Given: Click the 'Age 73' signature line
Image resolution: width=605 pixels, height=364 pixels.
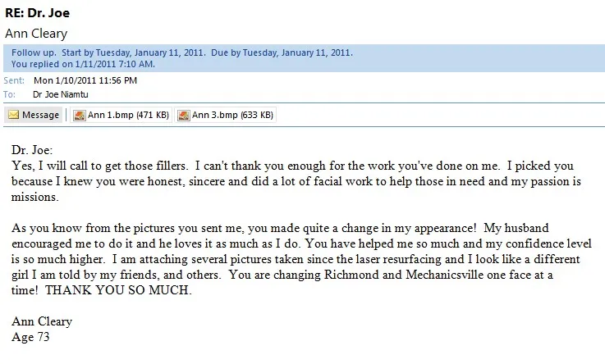Looking at the screenshot, I should pyautogui.click(x=30, y=337).
